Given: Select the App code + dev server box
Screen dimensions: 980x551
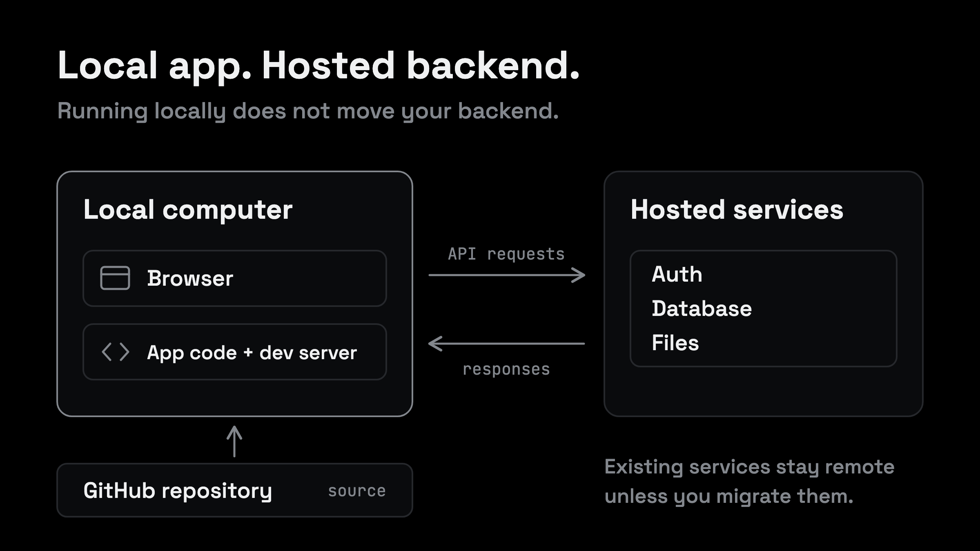Looking at the screenshot, I should coord(235,352).
